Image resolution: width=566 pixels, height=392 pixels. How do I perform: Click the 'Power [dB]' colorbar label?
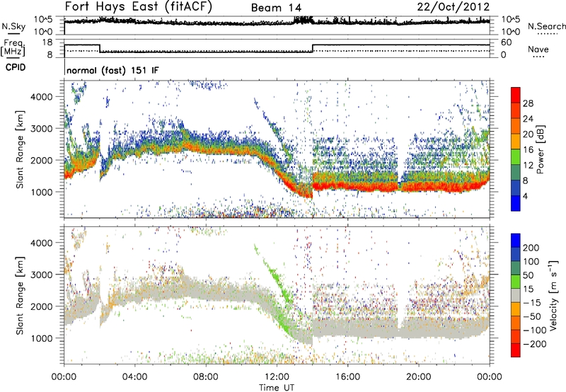540,149
